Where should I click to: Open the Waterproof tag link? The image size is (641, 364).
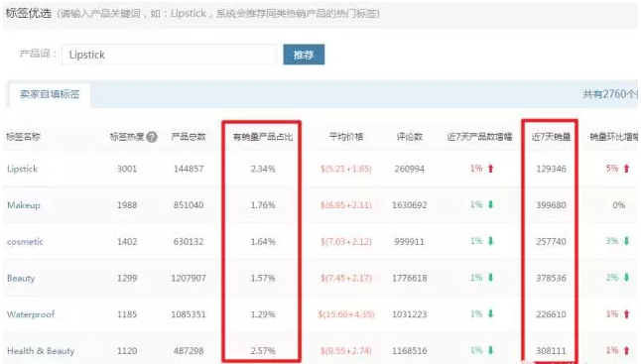pos(31,314)
